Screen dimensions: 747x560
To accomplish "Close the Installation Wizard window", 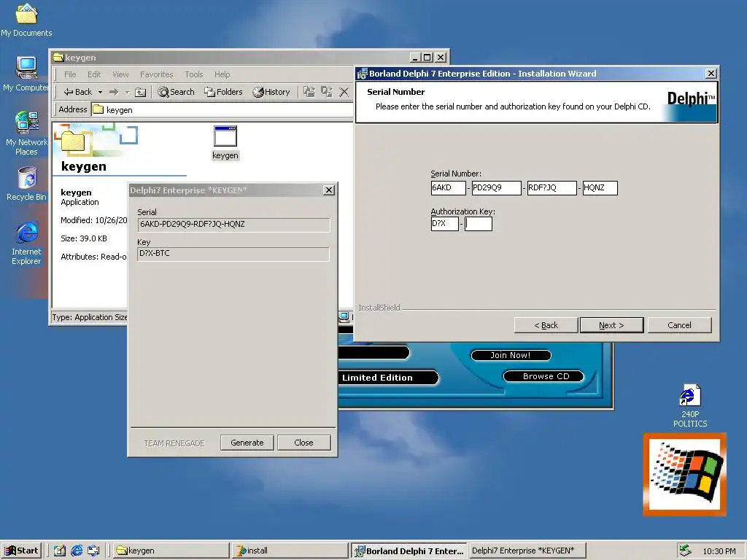I will 711,74.
